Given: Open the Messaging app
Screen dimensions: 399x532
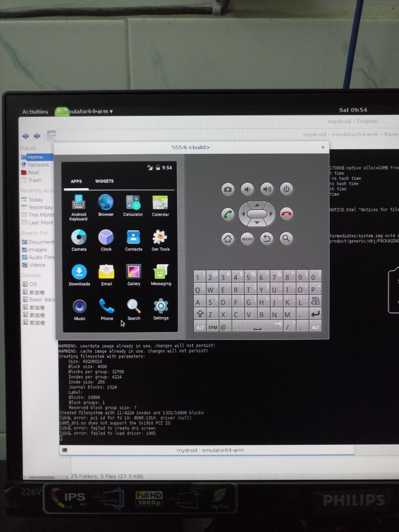Looking at the screenshot, I should pos(161,275).
